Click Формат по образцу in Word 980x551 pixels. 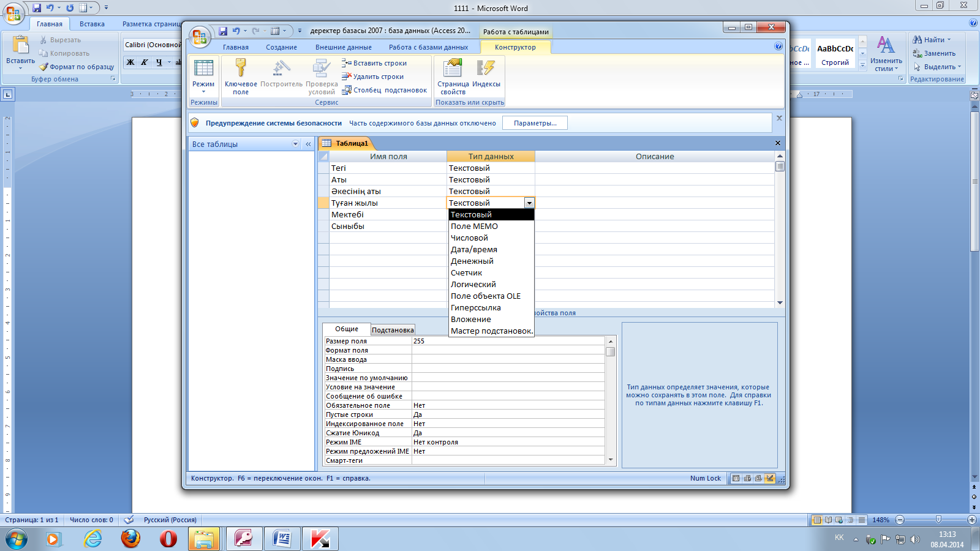(x=77, y=67)
